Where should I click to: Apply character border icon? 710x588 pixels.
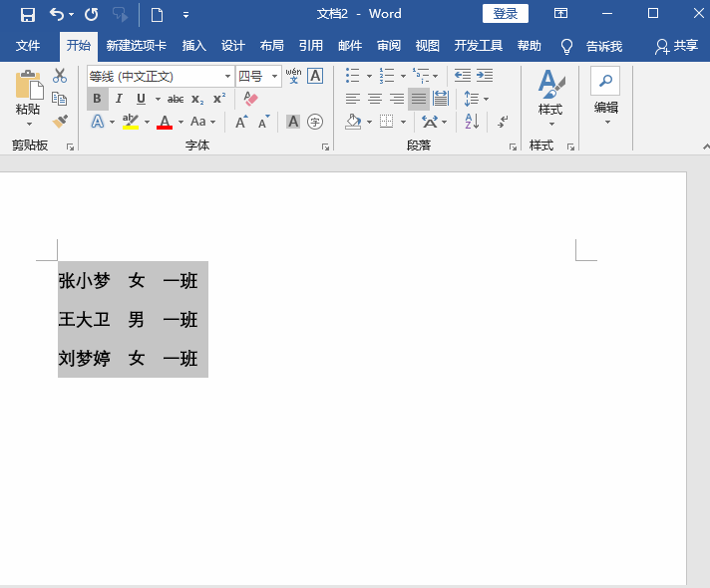tap(315, 76)
